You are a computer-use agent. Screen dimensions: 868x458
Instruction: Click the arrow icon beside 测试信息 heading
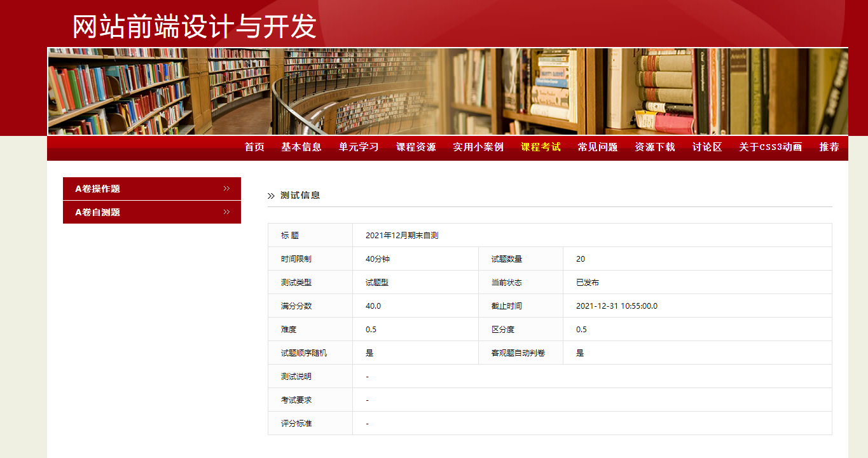(x=271, y=196)
